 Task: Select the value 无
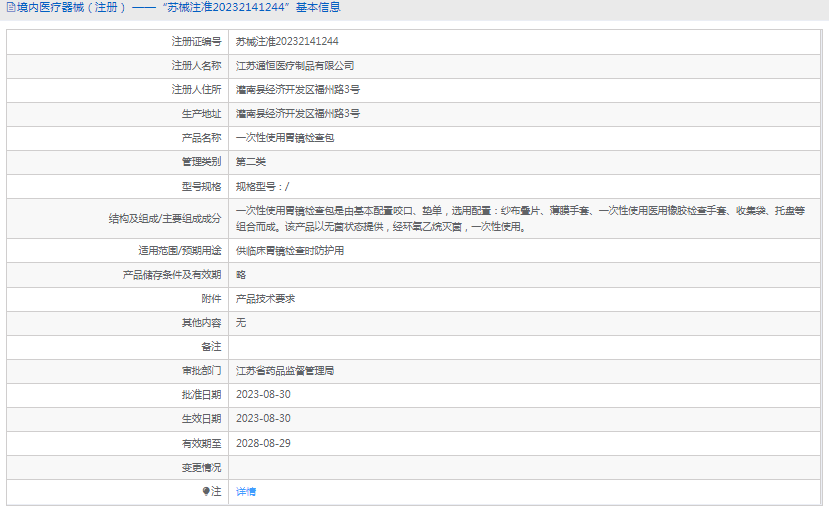pyautogui.click(x=241, y=323)
